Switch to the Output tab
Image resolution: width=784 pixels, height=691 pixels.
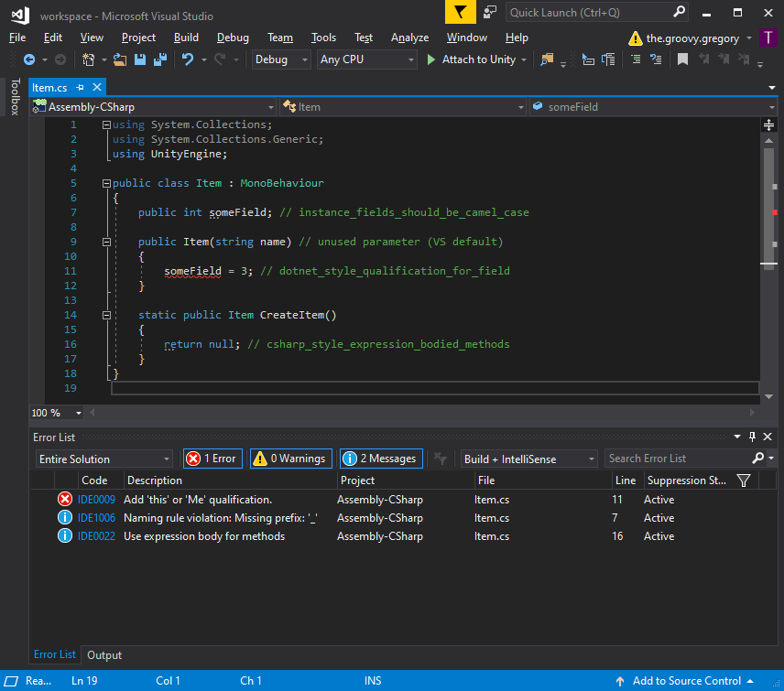(x=103, y=654)
